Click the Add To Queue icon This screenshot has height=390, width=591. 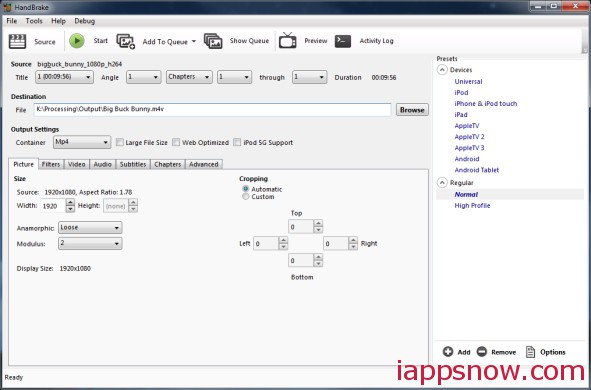126,41
